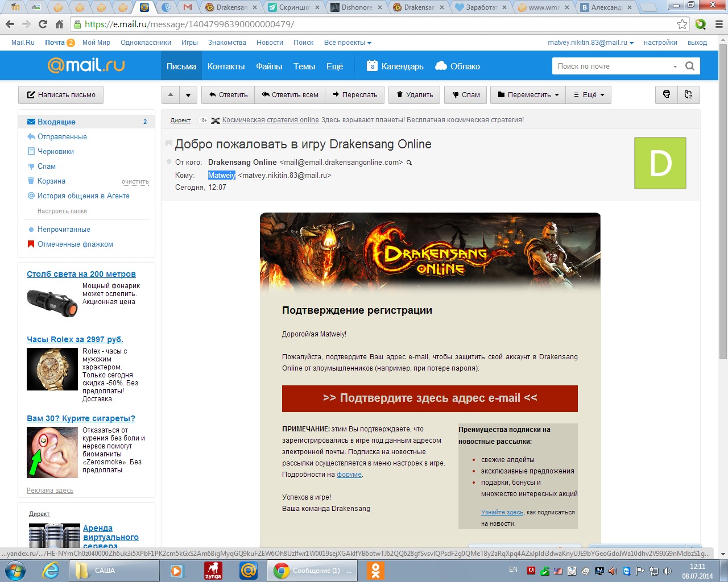The height and width of the screenshot is (582, 728).
Task: Open the 'Корзина' trash folder
Action: [51, 181]
